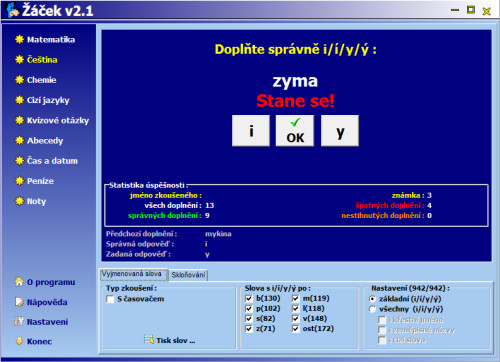This screenshot has height=362, width=500.
Task: Click the house icon for O programu
Action: coord(19,282)
